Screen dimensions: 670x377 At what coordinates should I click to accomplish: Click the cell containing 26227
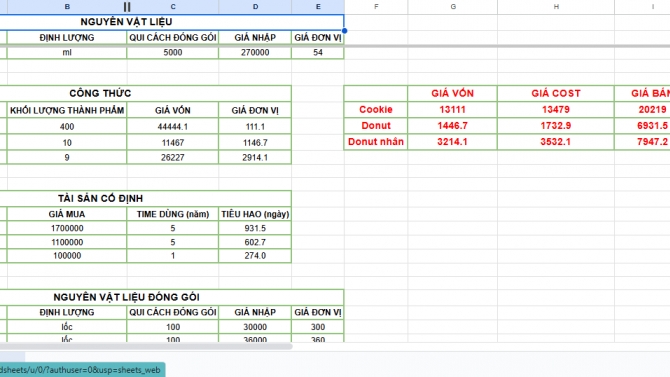173,157
